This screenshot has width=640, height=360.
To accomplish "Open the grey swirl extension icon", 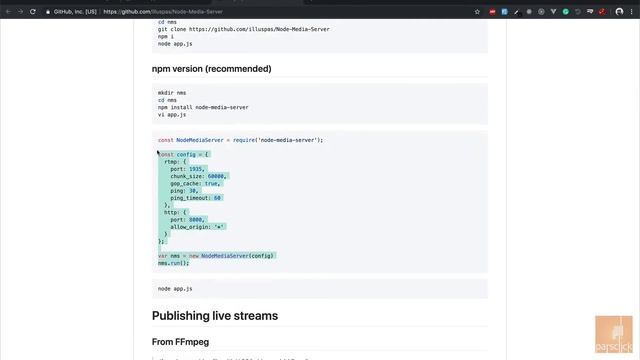I will pos(578,12).
